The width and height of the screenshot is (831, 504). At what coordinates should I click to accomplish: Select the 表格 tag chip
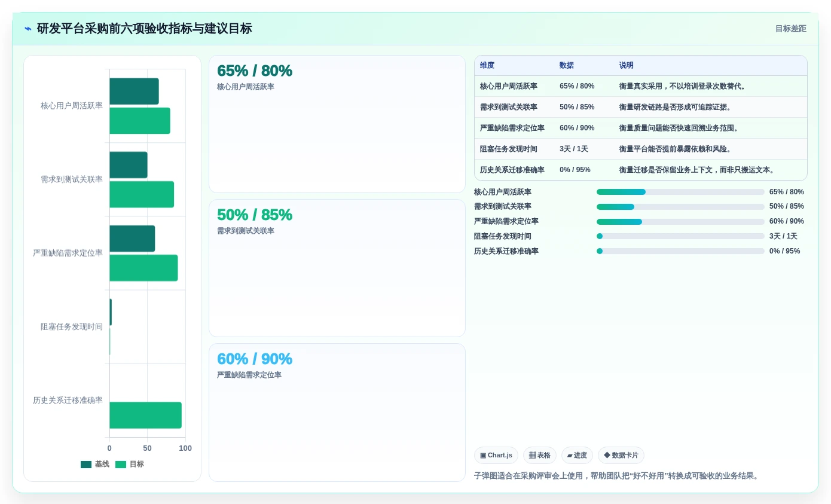point(540,456)
